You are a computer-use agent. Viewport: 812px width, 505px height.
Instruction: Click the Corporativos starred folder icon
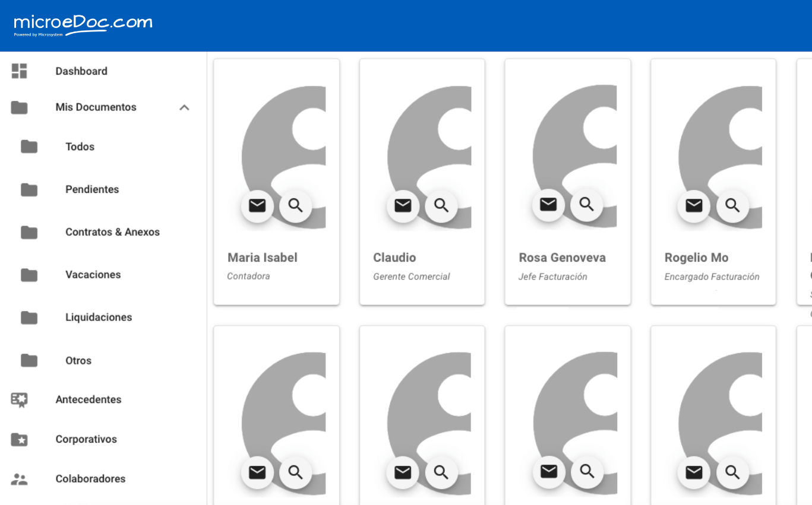20,439
